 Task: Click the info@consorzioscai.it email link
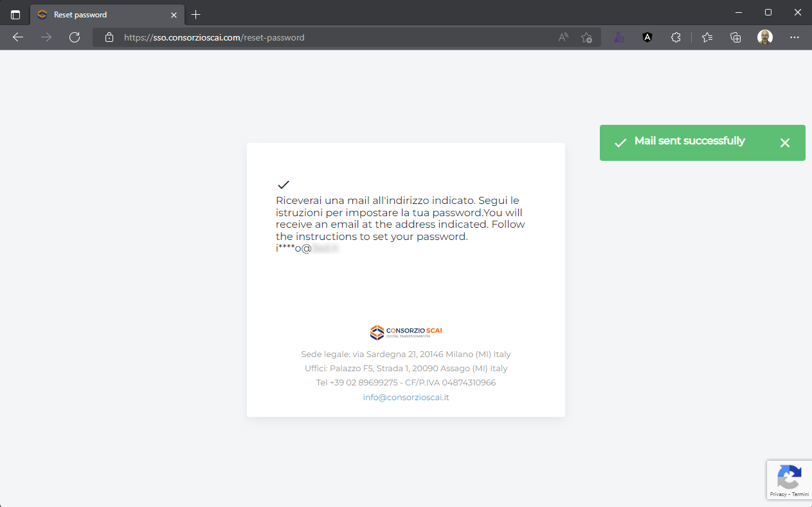(x=406, y=397)
